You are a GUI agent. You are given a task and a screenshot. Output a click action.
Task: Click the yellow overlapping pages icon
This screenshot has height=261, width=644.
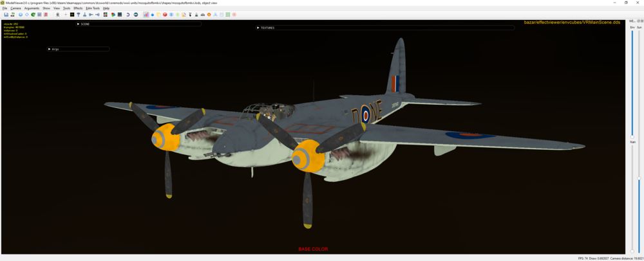(x=158, y=14)
